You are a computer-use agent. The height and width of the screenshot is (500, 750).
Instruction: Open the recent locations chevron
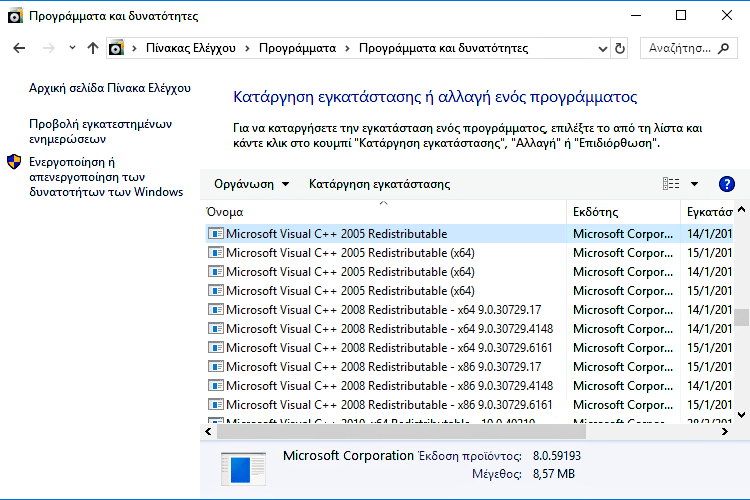click(72, 48)
